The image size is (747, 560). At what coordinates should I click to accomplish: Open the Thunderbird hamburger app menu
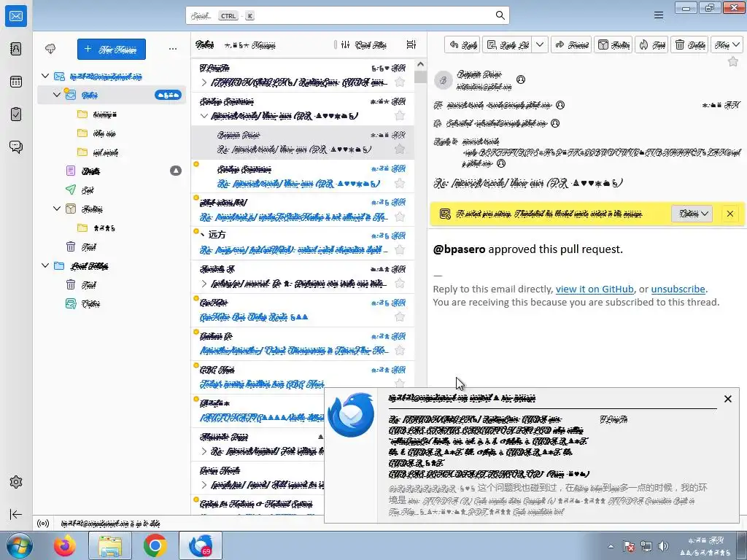[x=659, y=15]
